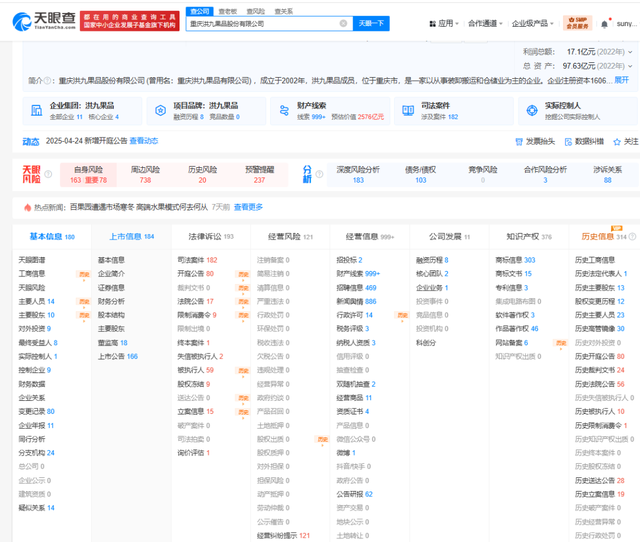
Task: Open the 应用 dropdown menu
Action: coord(447,23)
